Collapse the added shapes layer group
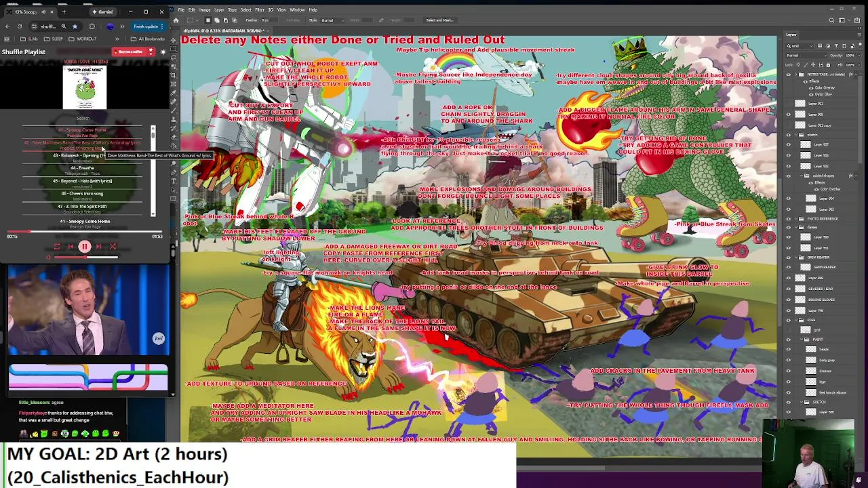Image resolution: width=868 pixels, height=488 pixels. [801, 176]
